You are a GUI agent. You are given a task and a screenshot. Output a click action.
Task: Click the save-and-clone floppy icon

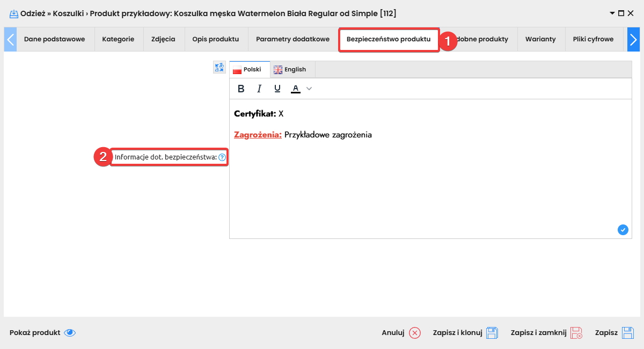click(x=492, y=333)
